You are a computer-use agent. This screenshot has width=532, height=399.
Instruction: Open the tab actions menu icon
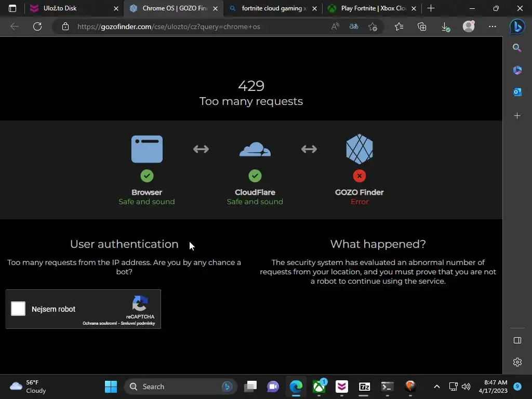(12, 8)
